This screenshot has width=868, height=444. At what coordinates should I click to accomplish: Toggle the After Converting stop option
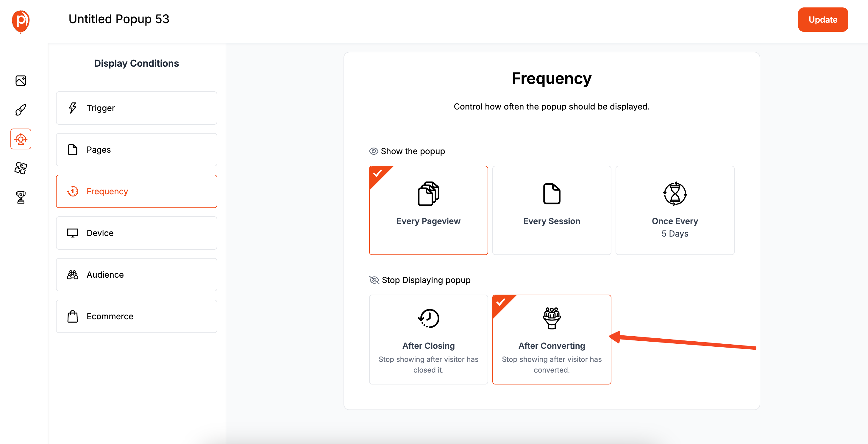tap(552, 340)
